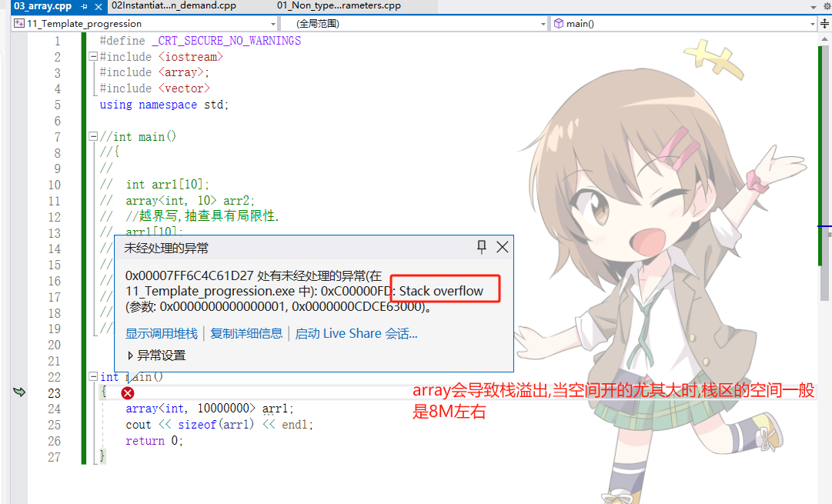The width and height of the screenshot is (832, 504).
Task: Collapse the int main() function at line 22
Action: point(93,376)
